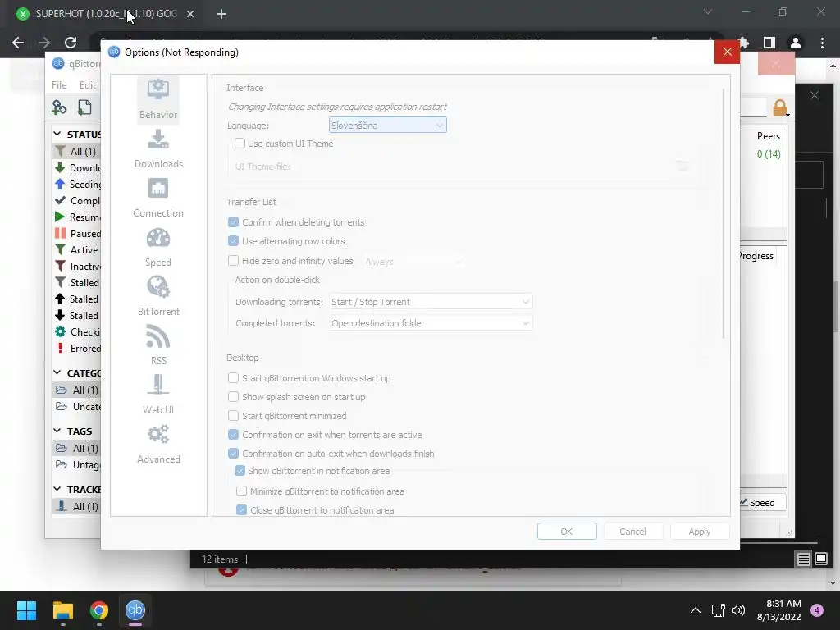Open the BitTorrent options section
Viewport: 840px width, 630px height.
point(158,296)
